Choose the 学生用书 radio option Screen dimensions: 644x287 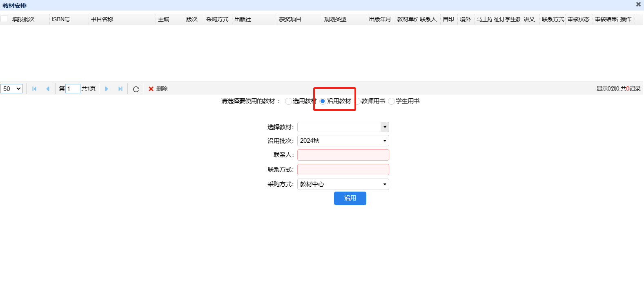[392, 102]
